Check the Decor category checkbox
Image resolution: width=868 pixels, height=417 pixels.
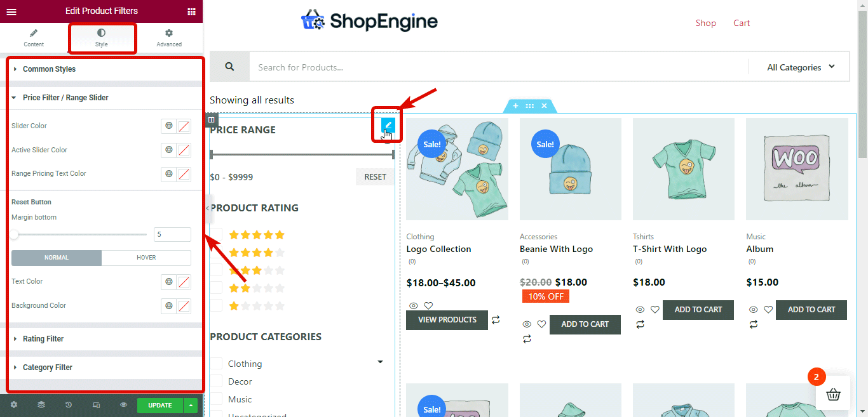[216, 381]
